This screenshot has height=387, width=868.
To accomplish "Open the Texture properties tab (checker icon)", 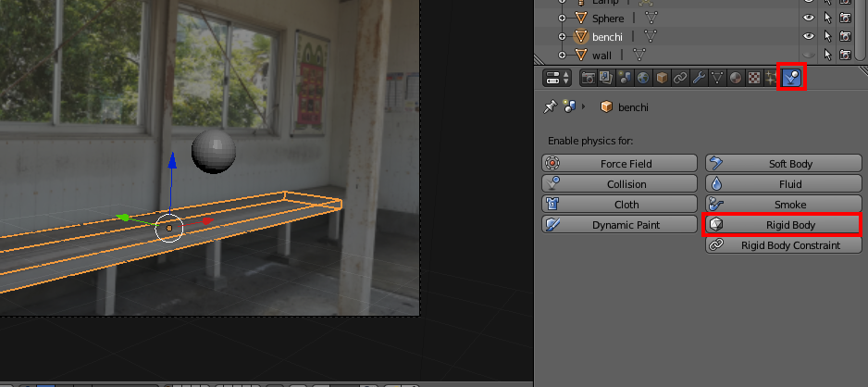I will [x=754, y=78].
